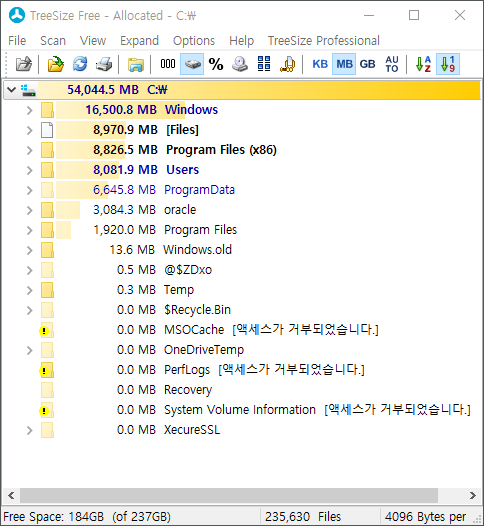Click the Open folder toolbar icon
This screenshot has width=484, height=526.
(x=56, y=64)
